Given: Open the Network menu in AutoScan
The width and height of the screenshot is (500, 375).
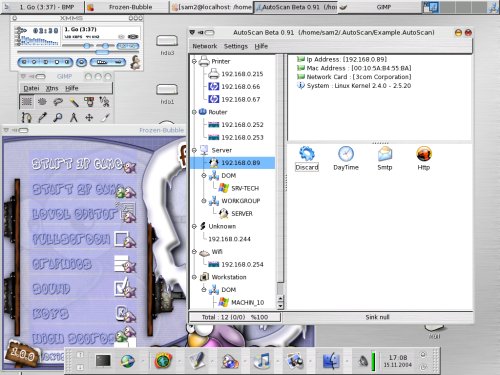Looking at the screenshot, I should pos(205,46).
